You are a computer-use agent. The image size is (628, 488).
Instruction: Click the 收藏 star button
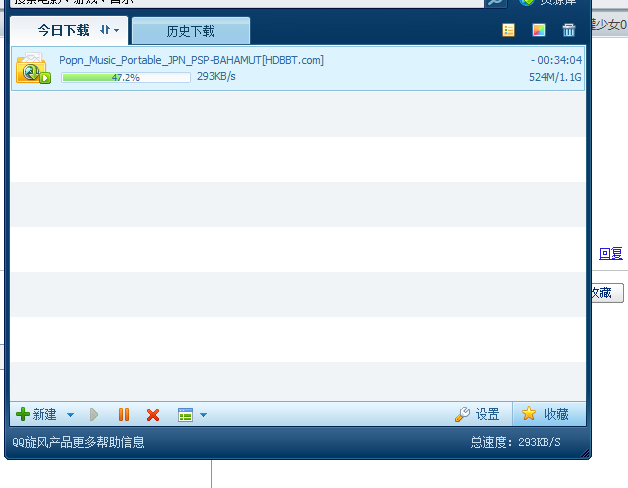click(x=549, y=414)
